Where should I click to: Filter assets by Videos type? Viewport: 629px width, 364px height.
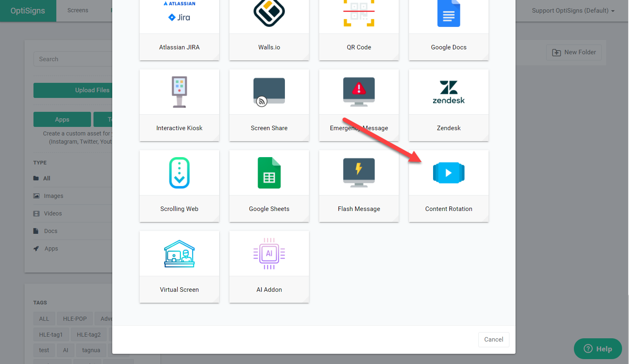(53, 213)
